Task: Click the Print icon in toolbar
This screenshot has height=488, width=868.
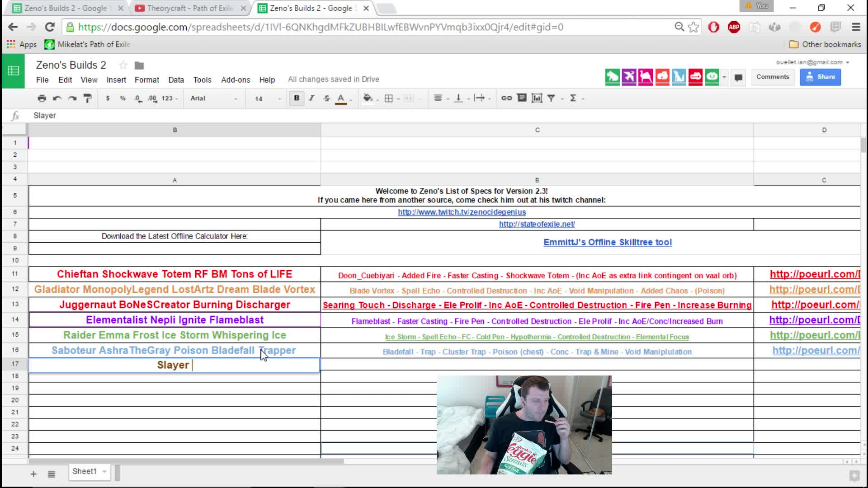Action: coord(42,98)
